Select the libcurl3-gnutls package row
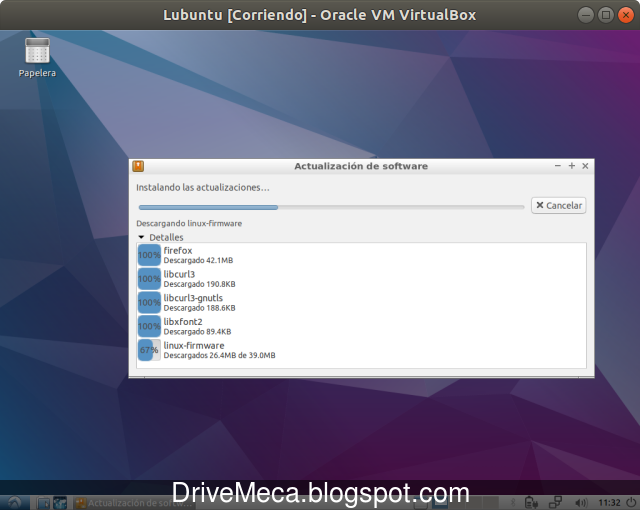The image size is (640, 510). coord(361,302)
